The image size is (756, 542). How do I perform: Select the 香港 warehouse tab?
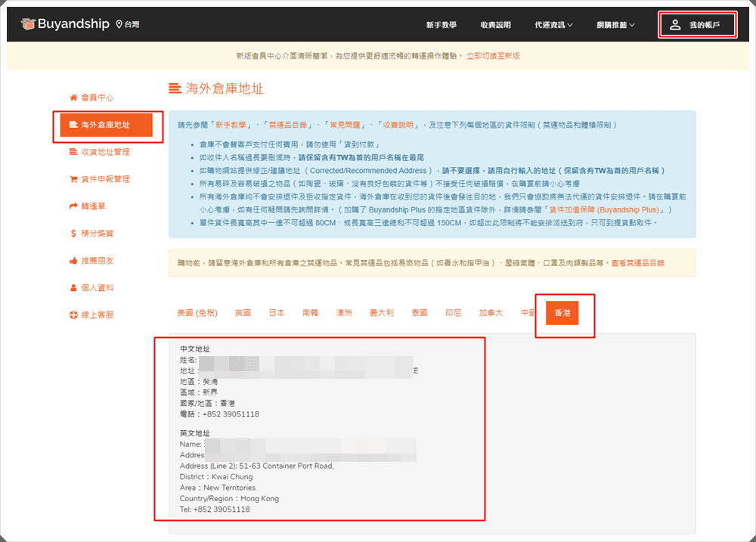click(562, 312)
